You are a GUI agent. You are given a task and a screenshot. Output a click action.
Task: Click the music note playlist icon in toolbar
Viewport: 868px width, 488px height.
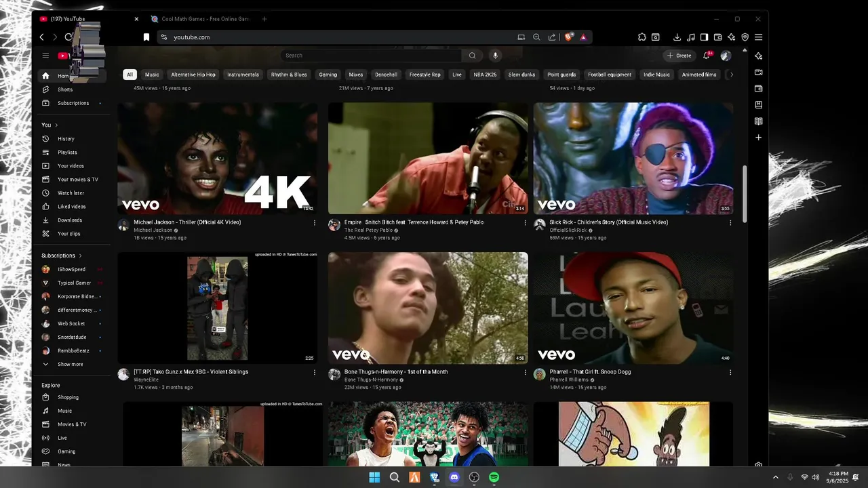pos(690,37)
